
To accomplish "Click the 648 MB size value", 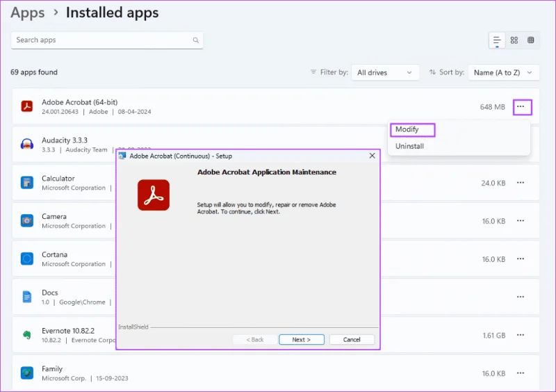I will click(x=493, y=107).
